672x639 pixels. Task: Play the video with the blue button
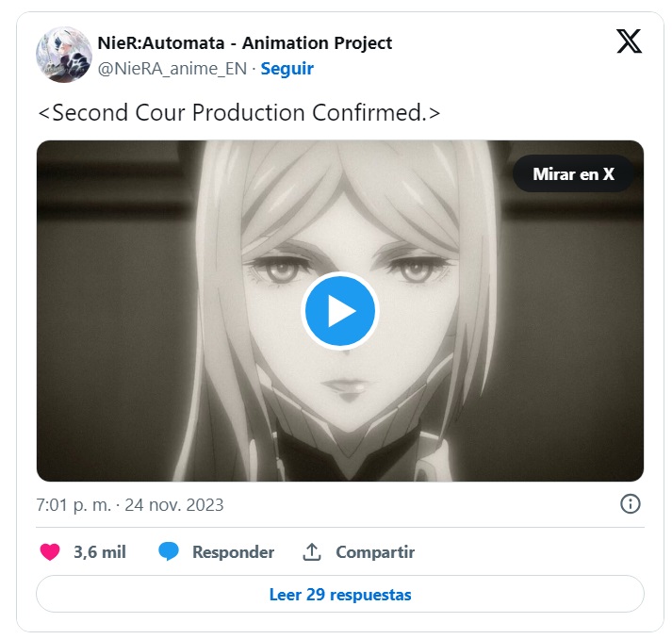tap(340, 311)
